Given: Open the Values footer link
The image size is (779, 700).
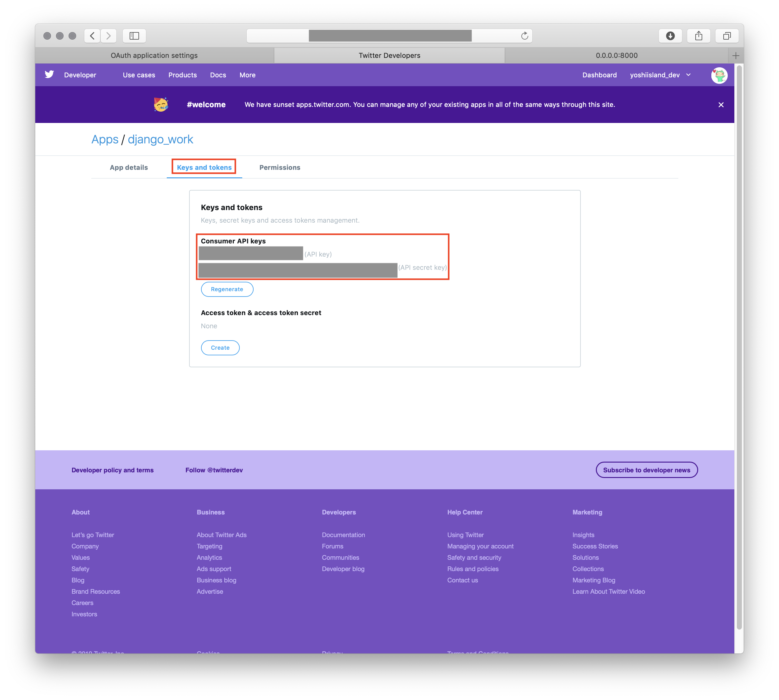Looking at the screenshot, I should (81, 558).
